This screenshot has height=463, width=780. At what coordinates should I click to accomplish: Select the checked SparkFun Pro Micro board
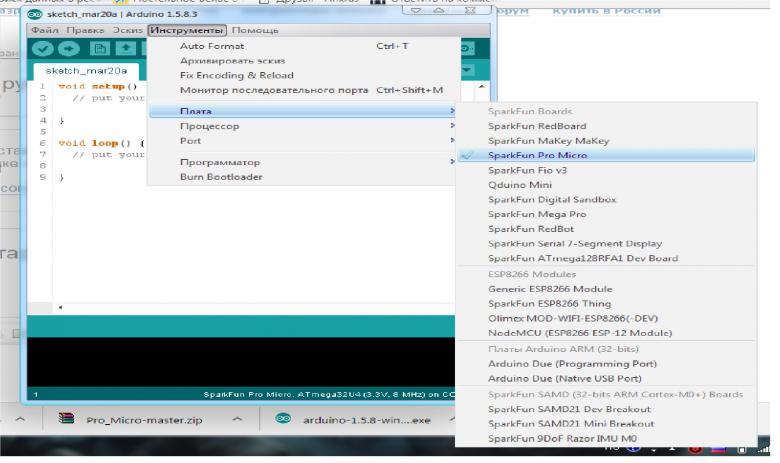tap(606, 155)
